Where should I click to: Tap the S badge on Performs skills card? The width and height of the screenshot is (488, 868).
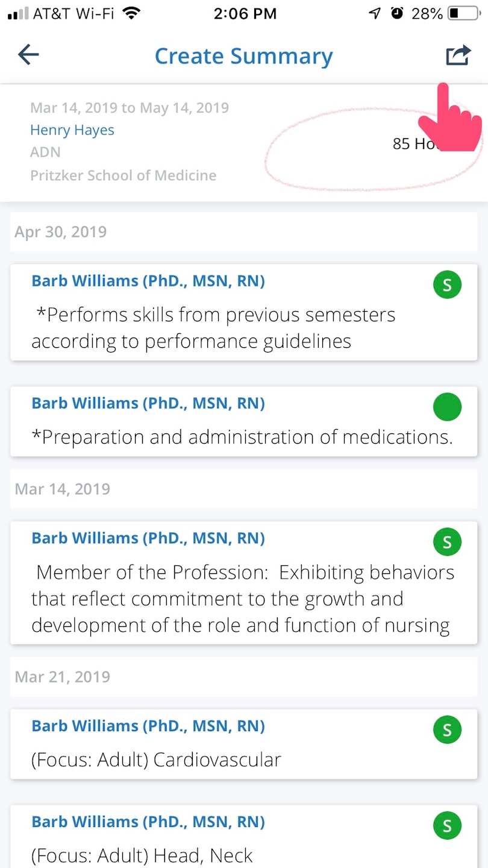(447, 285)
